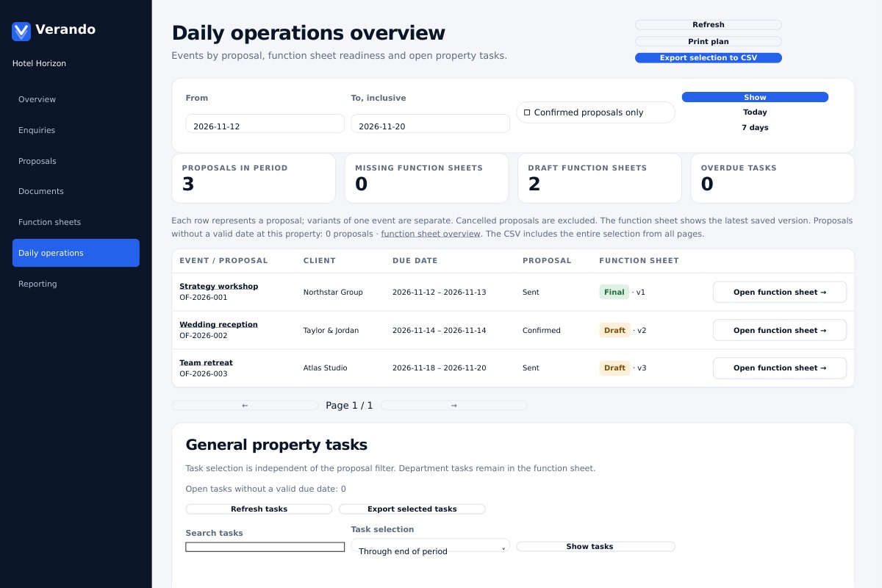
Task: Click Refresh tasks button
Action: pos(259,509)
